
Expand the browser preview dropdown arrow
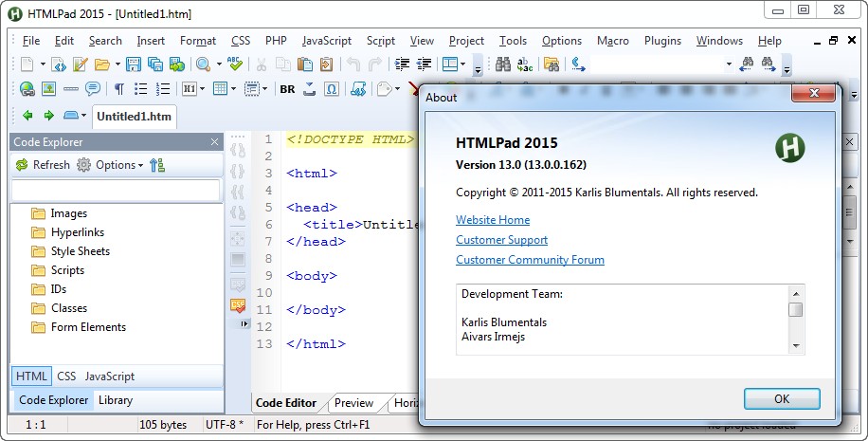(219, 64)
